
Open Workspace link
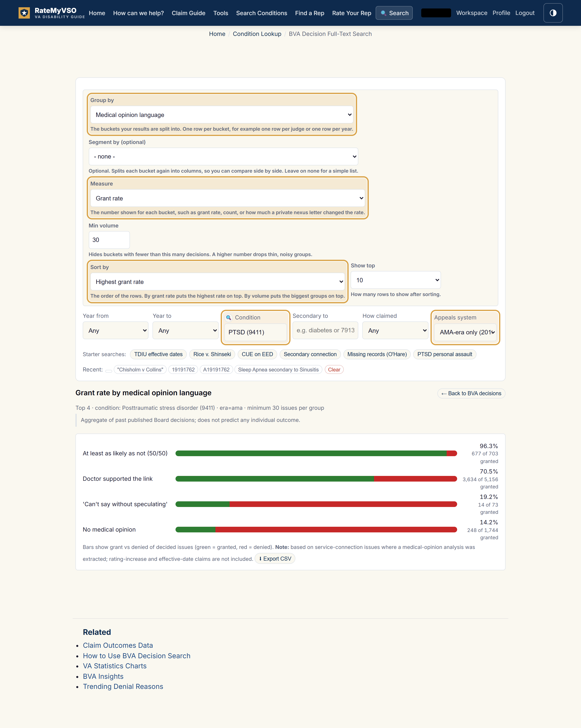tap(471, 13)
